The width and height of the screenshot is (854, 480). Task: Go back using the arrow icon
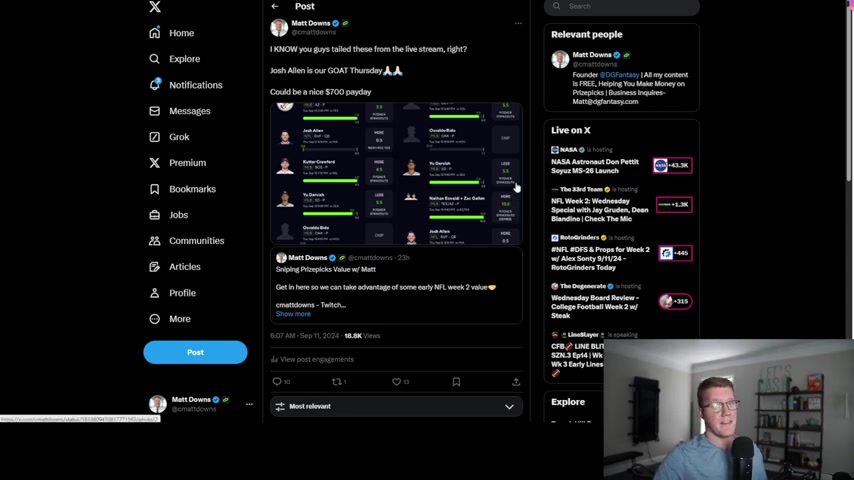click(275, 7)
